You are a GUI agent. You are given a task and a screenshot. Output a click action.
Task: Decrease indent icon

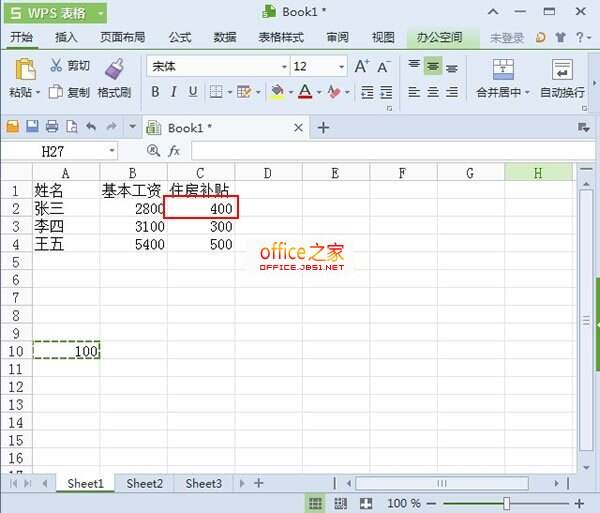point(367,92)
